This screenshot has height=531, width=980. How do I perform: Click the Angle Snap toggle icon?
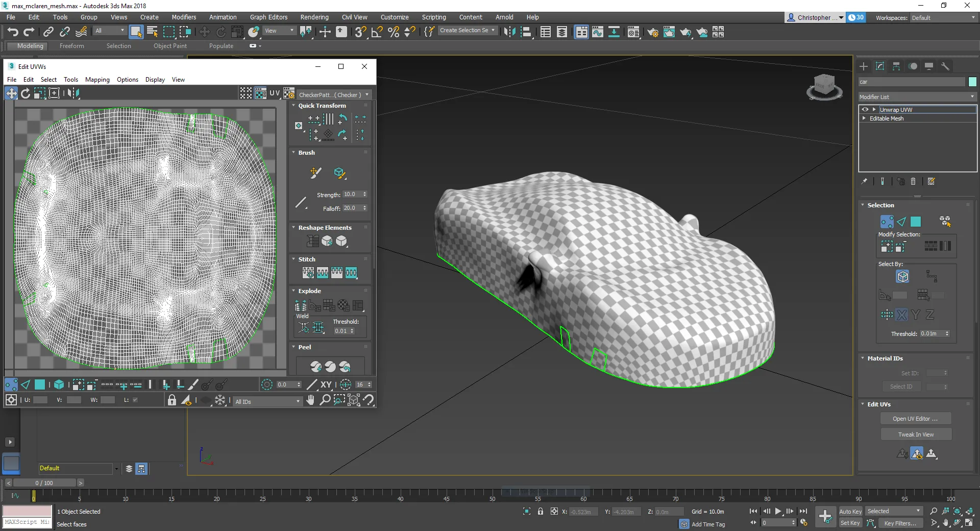point(377,32)
